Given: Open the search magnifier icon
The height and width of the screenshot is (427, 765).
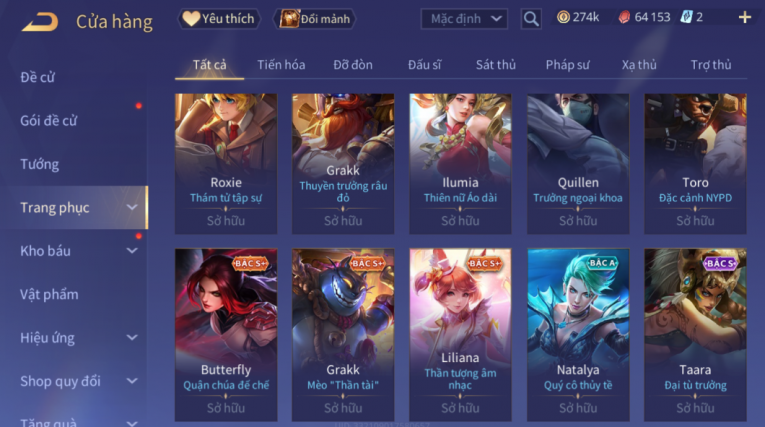Looking at the screenshot, I should [x=531, y=19].
